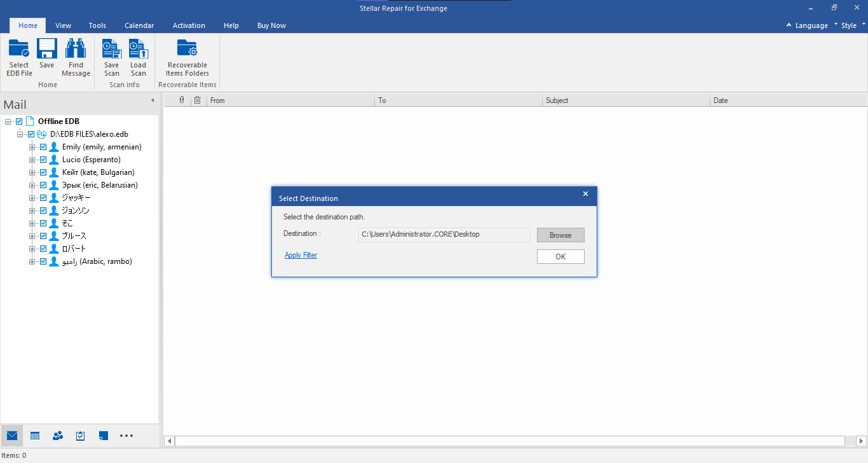Uncheck Кейт (kate, Bulgarian) mailbox
This screenshot has width=868, height=463.
point(43,172)
